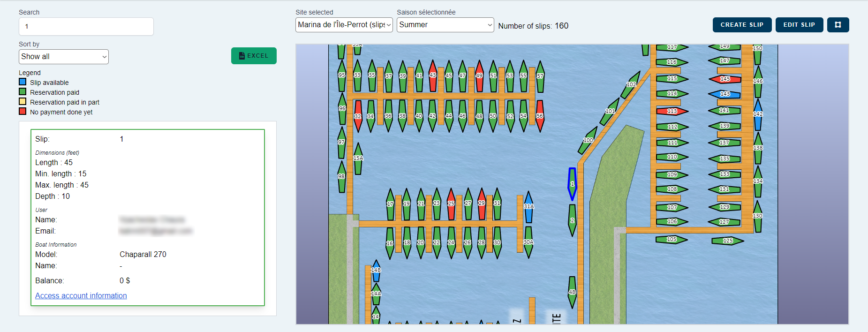Select red slip 56 on the map

[540, 116]
